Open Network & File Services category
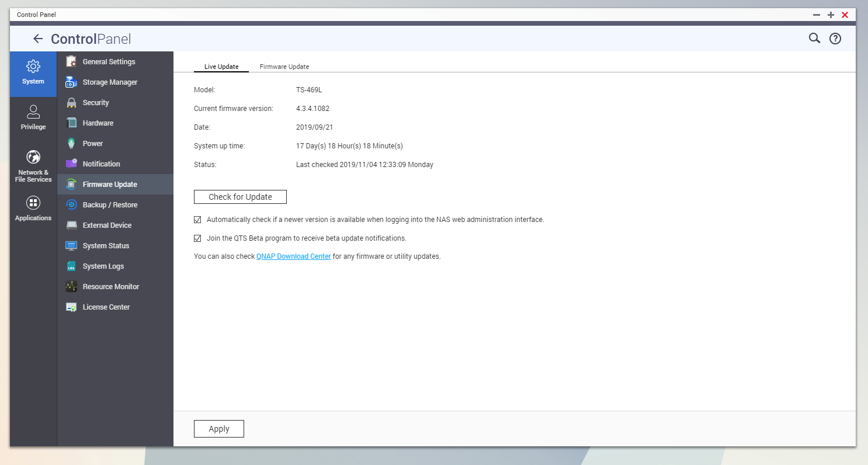The image size is (868, 465). pos(33,166)
